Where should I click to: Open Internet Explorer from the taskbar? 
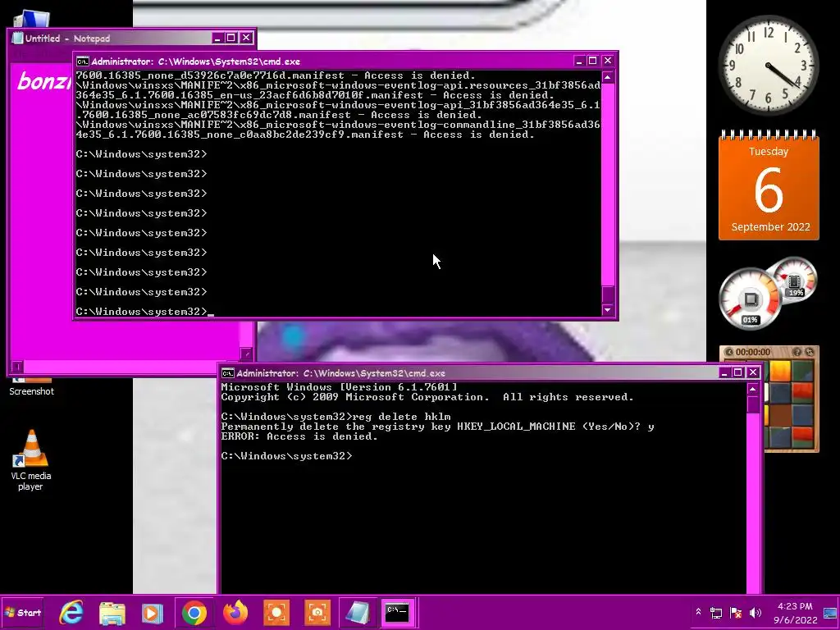tap(71, 612)
